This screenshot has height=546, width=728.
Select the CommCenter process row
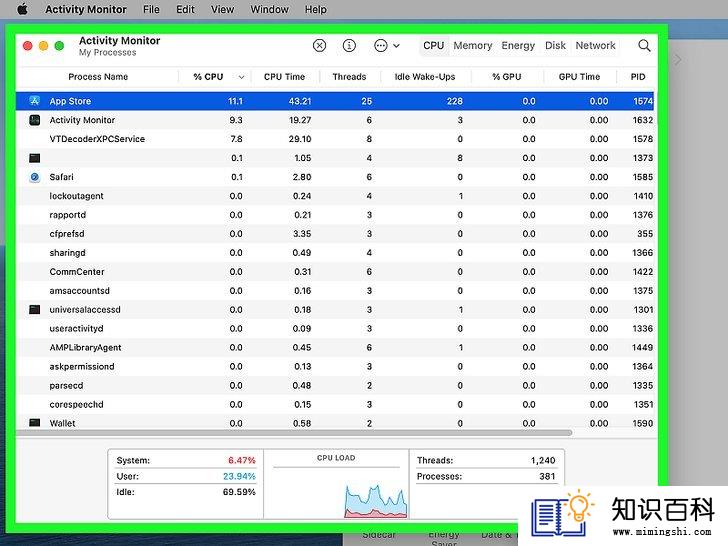(335, 272)
